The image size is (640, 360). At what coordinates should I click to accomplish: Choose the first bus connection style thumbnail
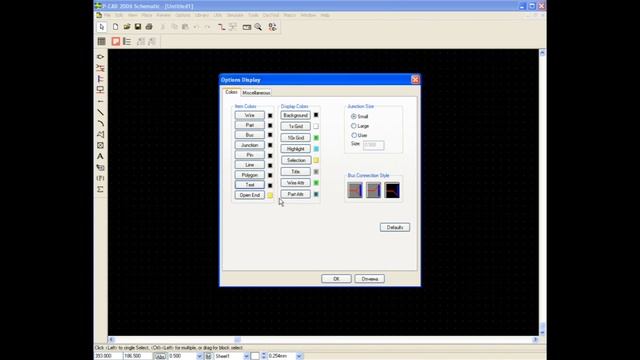pos(355,190)
